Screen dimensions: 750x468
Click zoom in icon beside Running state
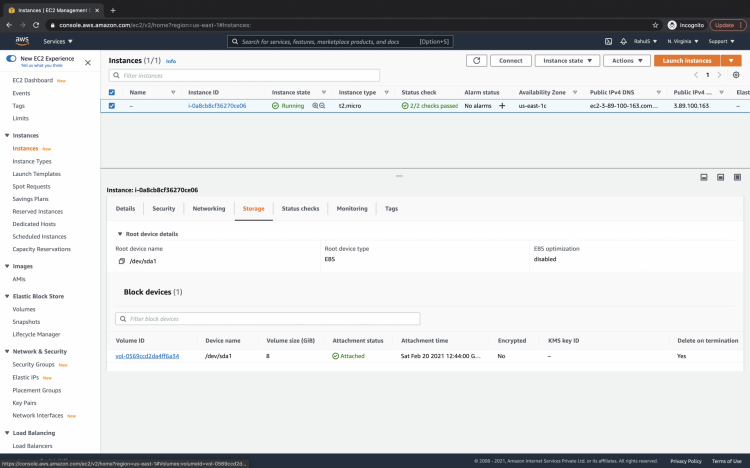pyautogui.click(x=315, y=106)
